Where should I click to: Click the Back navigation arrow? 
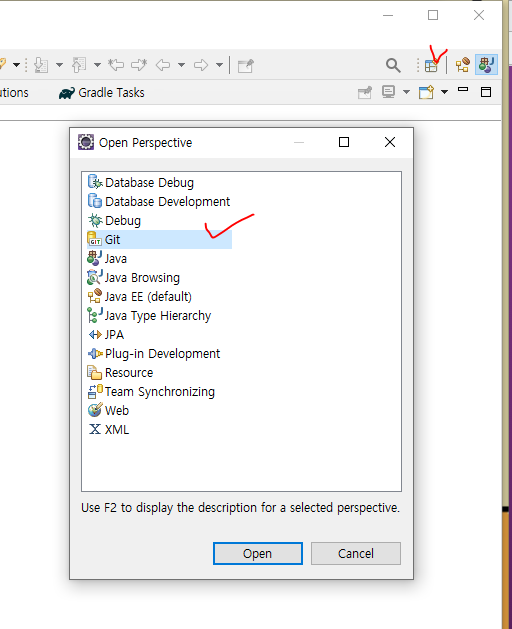coord(163,65)
